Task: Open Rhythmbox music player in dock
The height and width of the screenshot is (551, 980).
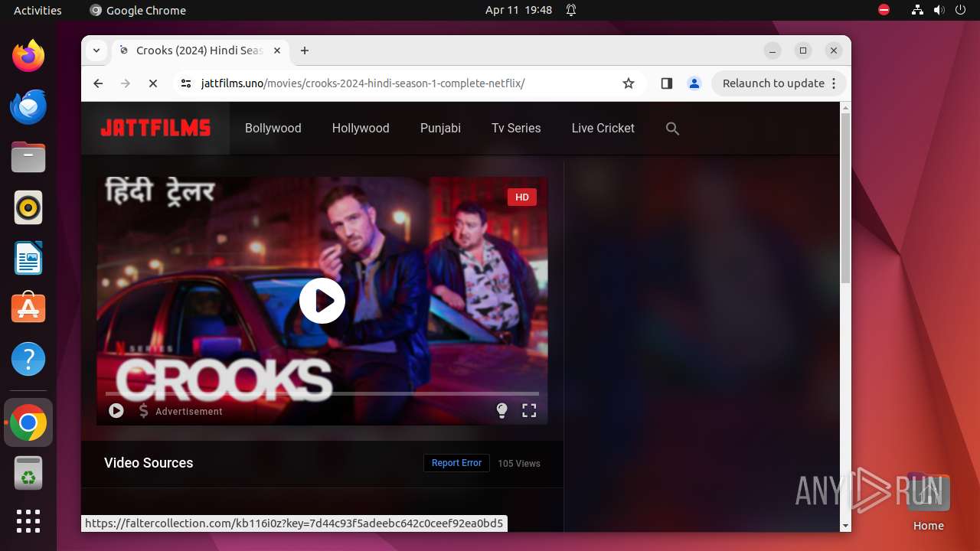Action: click(x=28, y=207)
